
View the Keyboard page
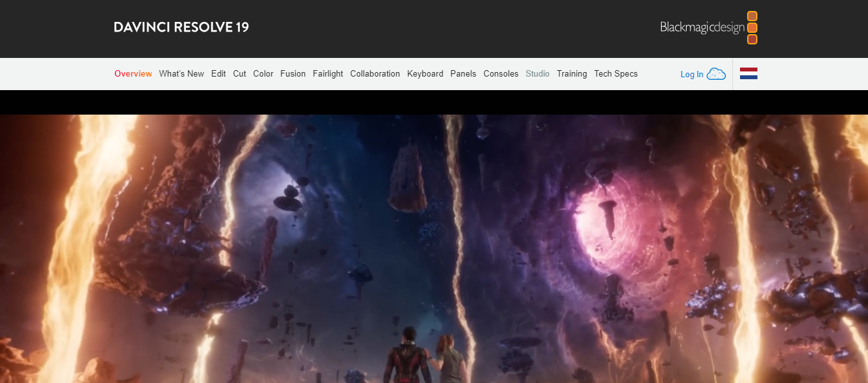pyautogui.click(x=425, y=74)
